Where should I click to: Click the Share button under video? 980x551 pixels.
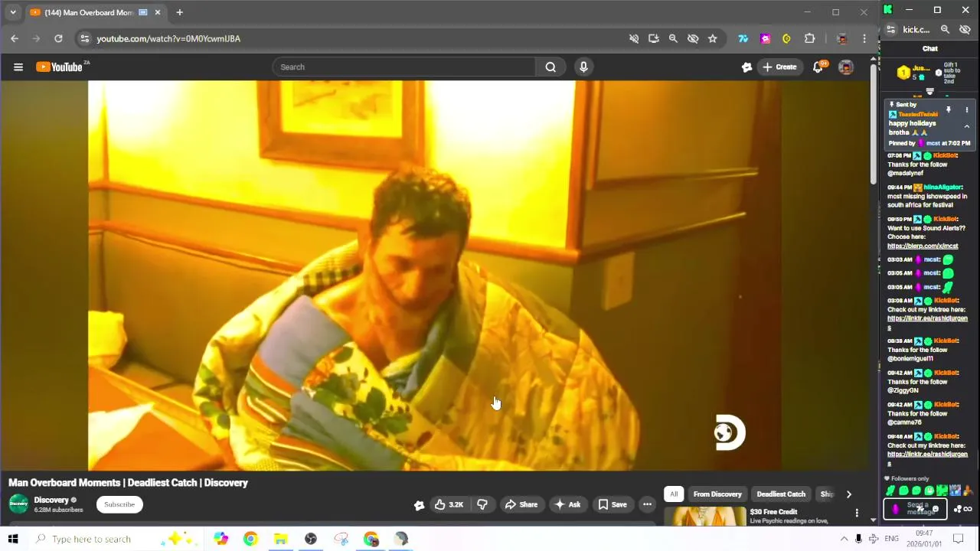coord(521,504)
